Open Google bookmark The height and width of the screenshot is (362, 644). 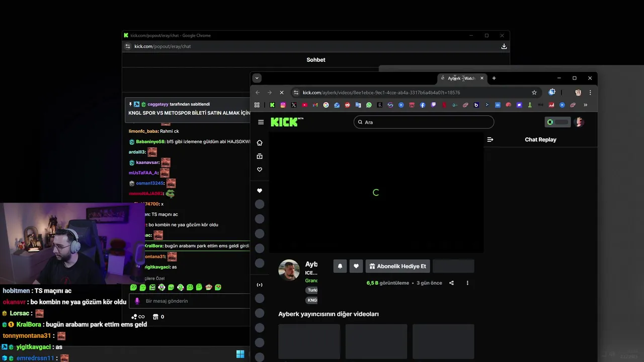point(326,105)
